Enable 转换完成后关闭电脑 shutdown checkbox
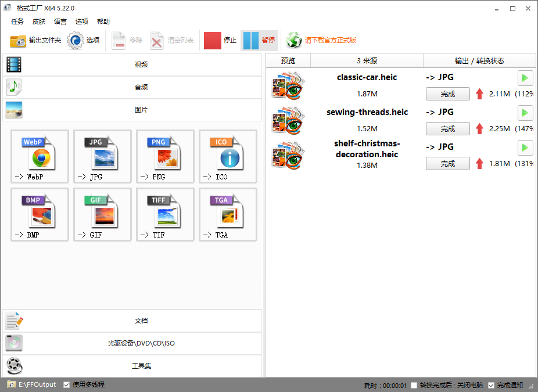The height and width of the screenshot is (392, 538). 414,386
